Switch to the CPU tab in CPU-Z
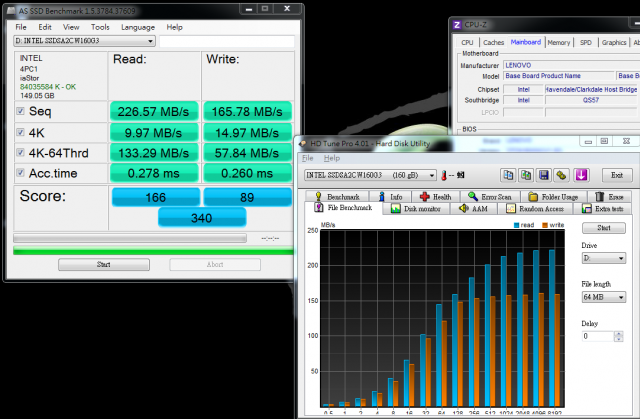 point(467,42)
